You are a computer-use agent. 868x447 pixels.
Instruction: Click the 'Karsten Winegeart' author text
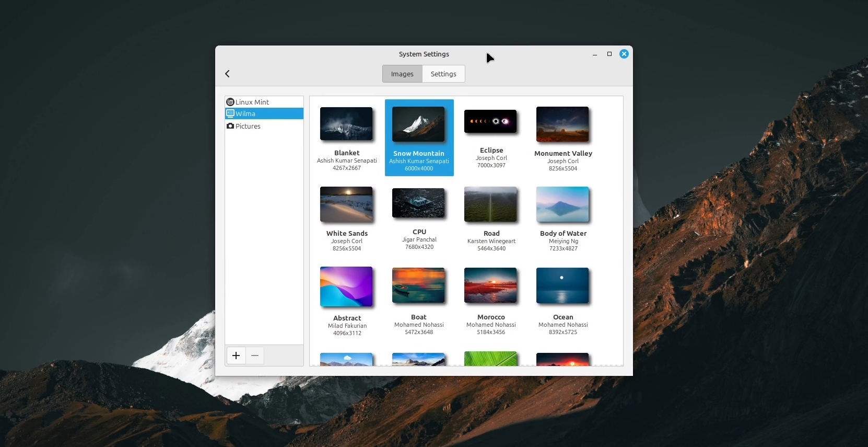click(491, 241)
